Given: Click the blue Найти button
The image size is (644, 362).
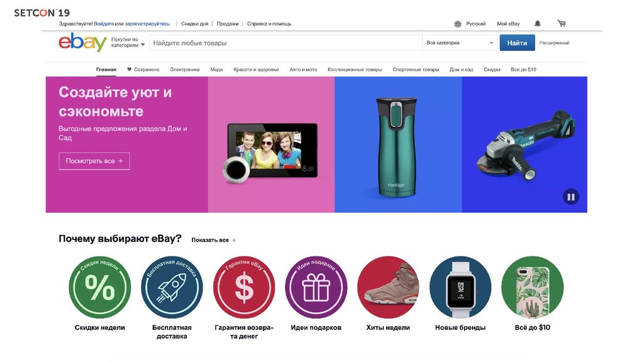Looking at the screenshot, I should coord(517,43).
